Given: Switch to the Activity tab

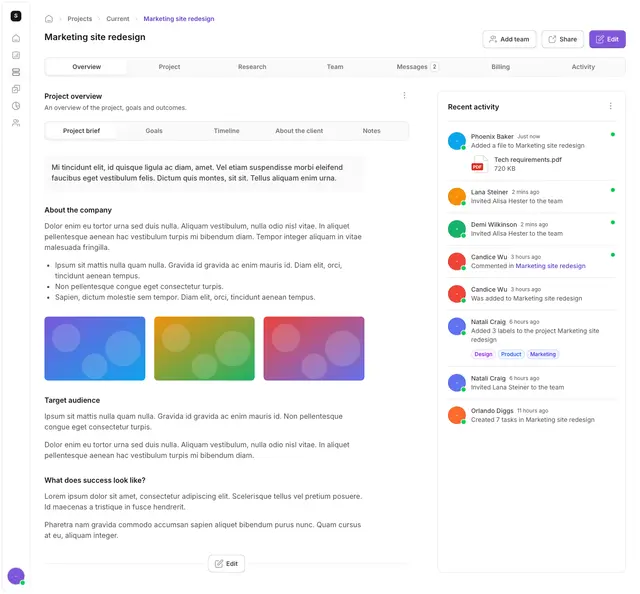Looking at the screenshot, I should [x=583, y=67].
